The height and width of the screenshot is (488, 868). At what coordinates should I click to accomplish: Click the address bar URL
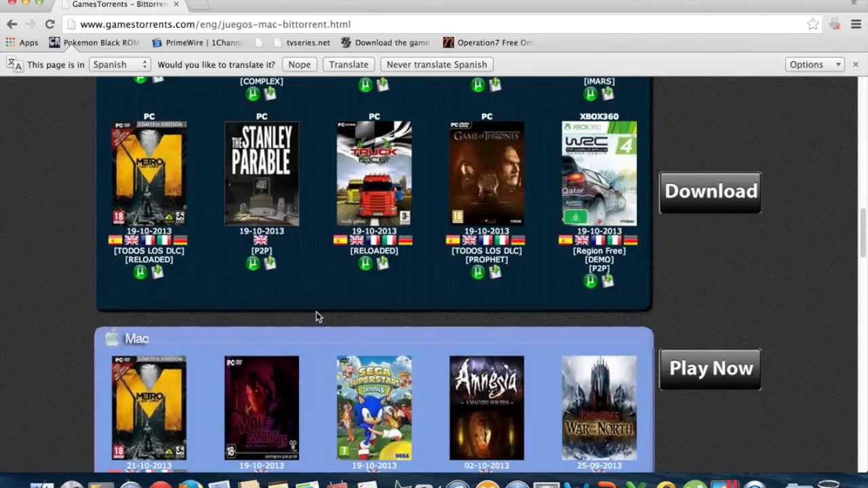point(215,24)
